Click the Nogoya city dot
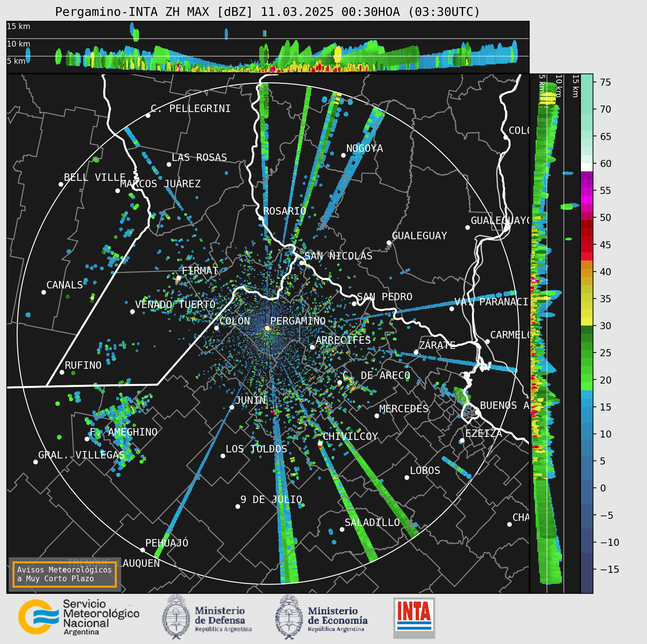 click(x=343, y=156)
